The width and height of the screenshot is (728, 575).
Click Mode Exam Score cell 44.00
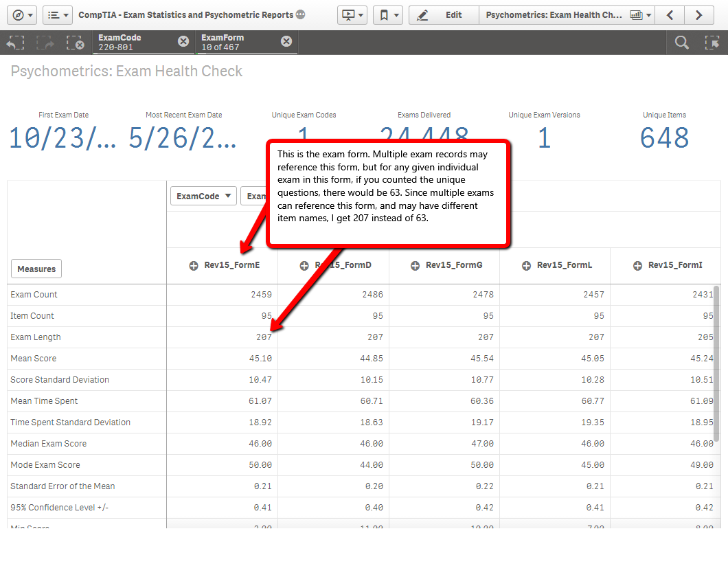click(x=372, y=465)
